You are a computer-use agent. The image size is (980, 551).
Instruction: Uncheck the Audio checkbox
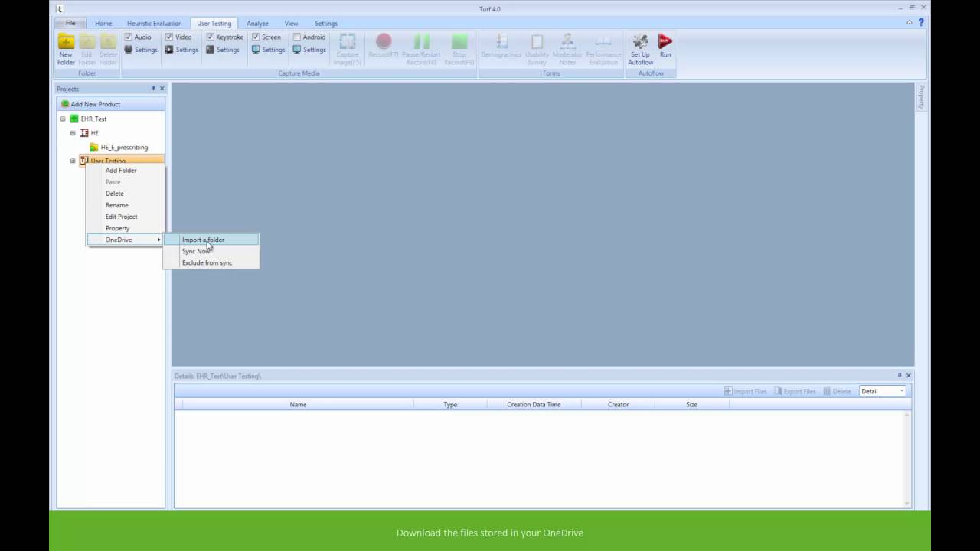coord(129,37)
